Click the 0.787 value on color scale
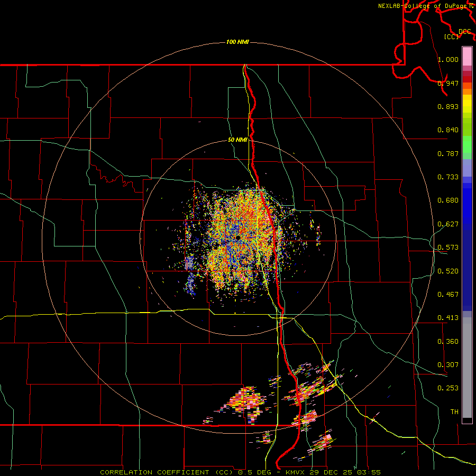Screen dimensions: 476x476 448,153
